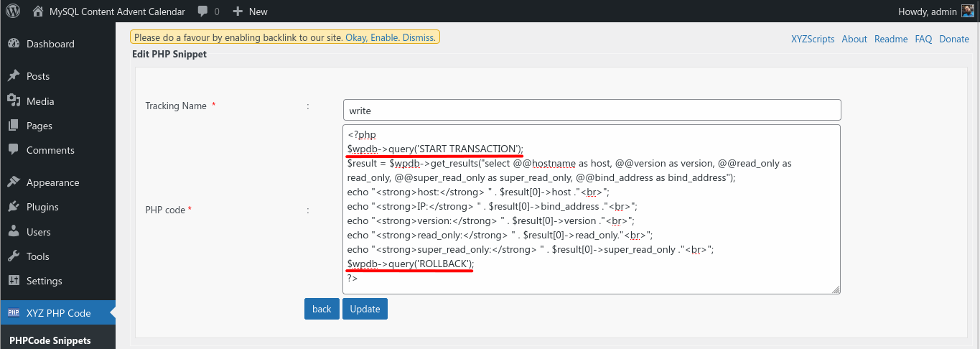Select XYZ PHP Code menu item

pyautogui.click(x=57, y=313)
